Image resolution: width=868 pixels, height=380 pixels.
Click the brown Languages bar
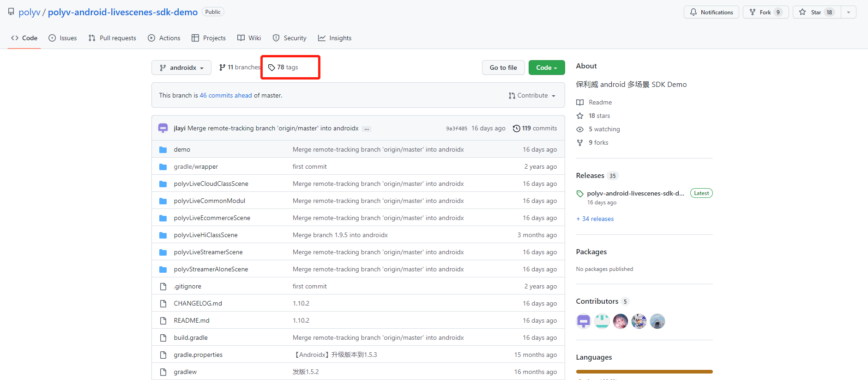pos(645,372)
